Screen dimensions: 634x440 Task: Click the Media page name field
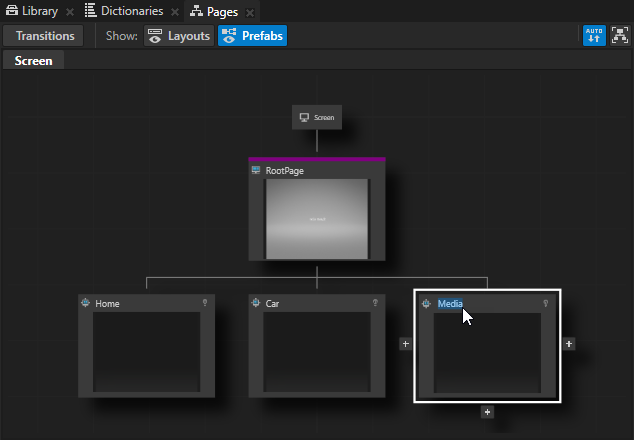(450, 303)
